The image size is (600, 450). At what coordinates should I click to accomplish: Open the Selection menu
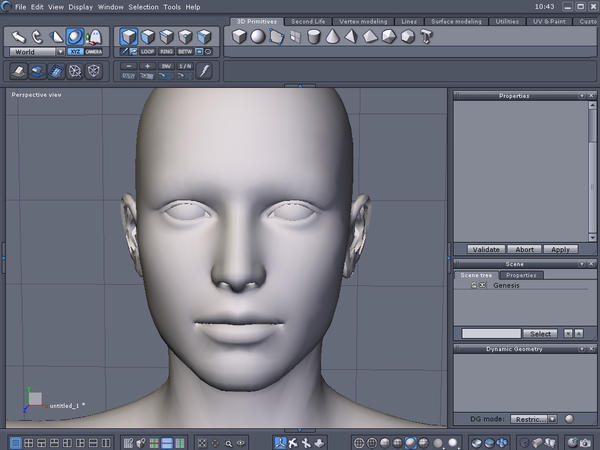[143, 7]
